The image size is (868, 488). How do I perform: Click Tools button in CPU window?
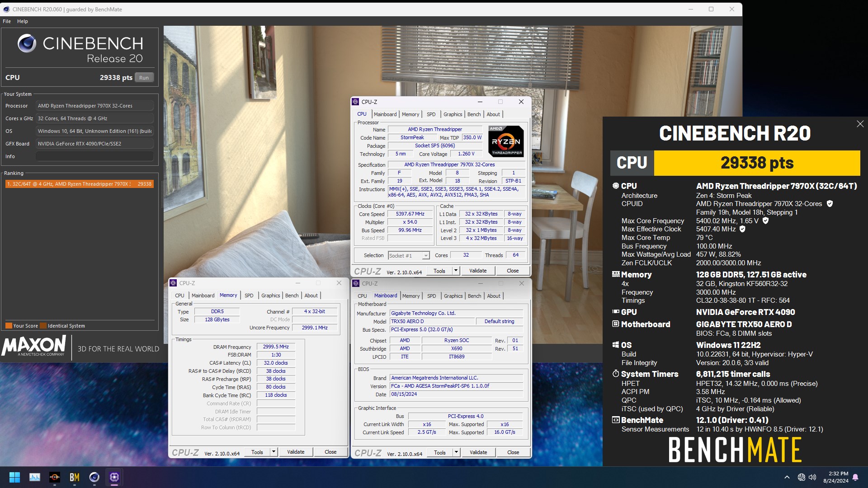(x=439, y=271)
